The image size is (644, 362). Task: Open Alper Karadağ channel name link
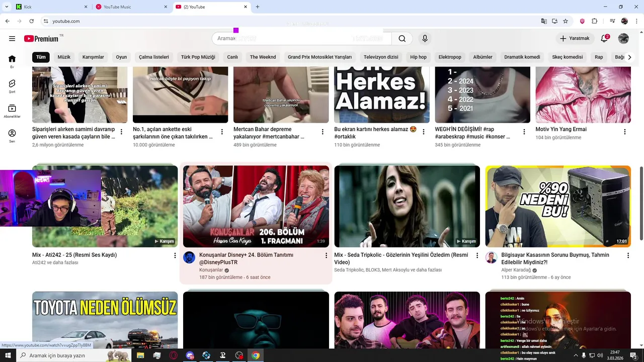click(x=516, y=270)
